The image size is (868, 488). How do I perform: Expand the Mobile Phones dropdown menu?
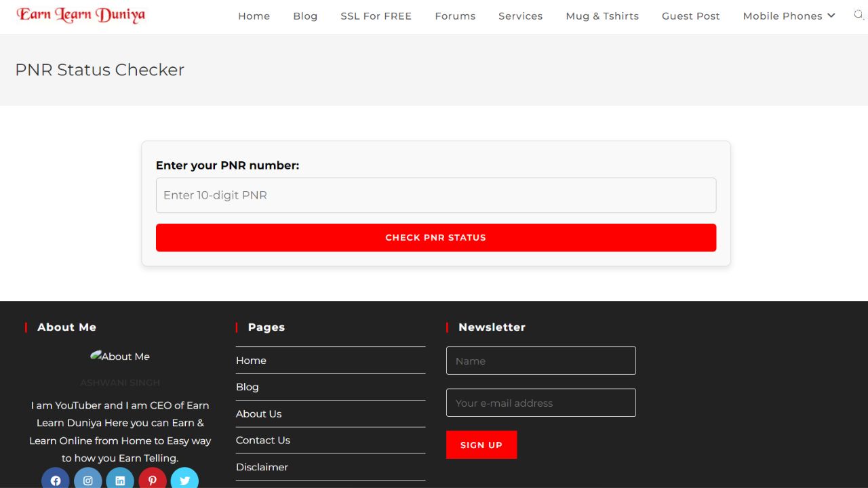coord(789,16)
